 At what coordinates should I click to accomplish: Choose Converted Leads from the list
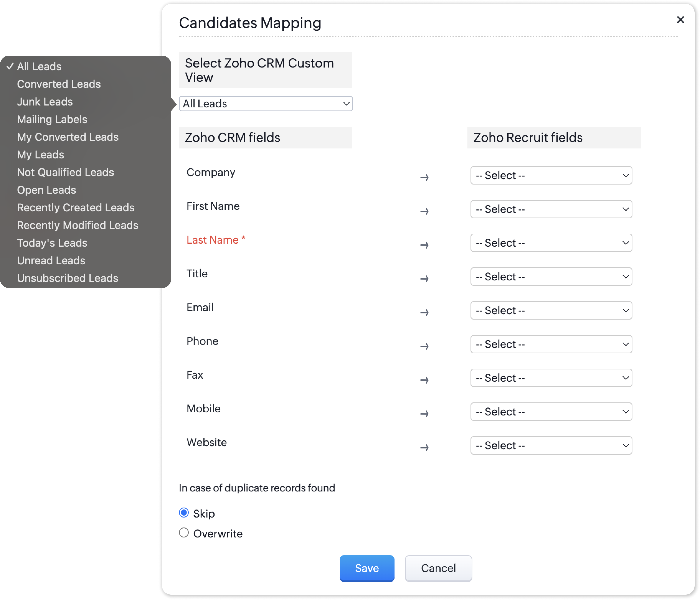tap(59, 84)
